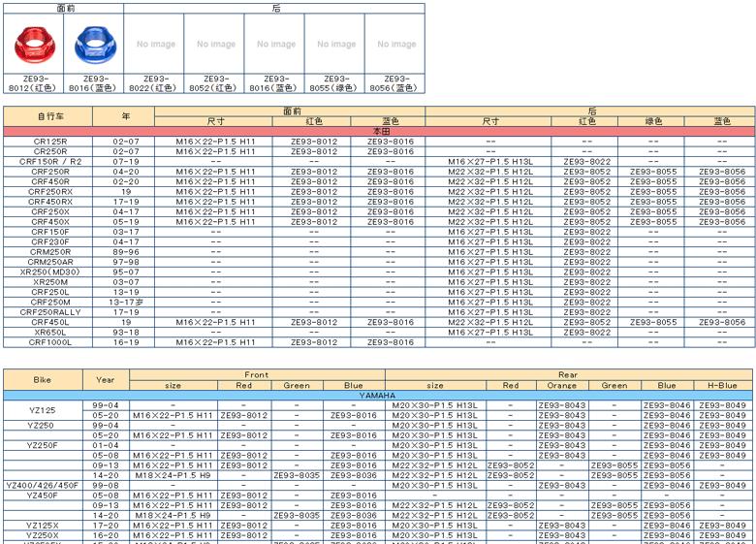Select the CR250R model row name

point(50,151)
